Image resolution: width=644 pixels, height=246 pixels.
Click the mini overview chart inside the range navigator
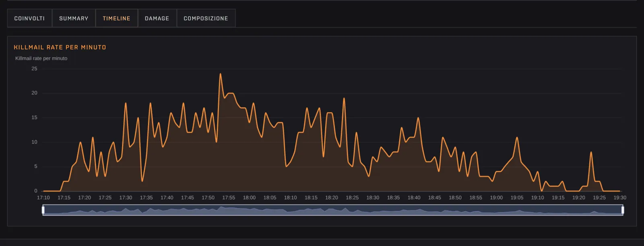333,210
